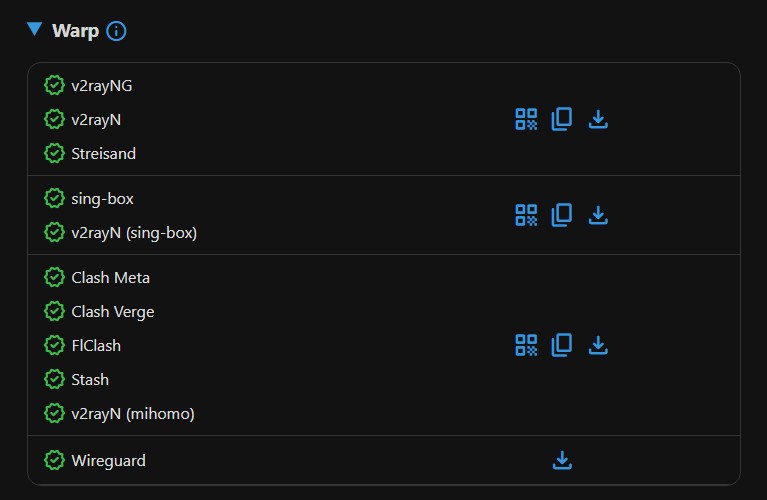Image resolution: width=767 pixels, height=500 pixels.
Task: Click the check mark beside Wireguard
Action: (x=54, y=460)
